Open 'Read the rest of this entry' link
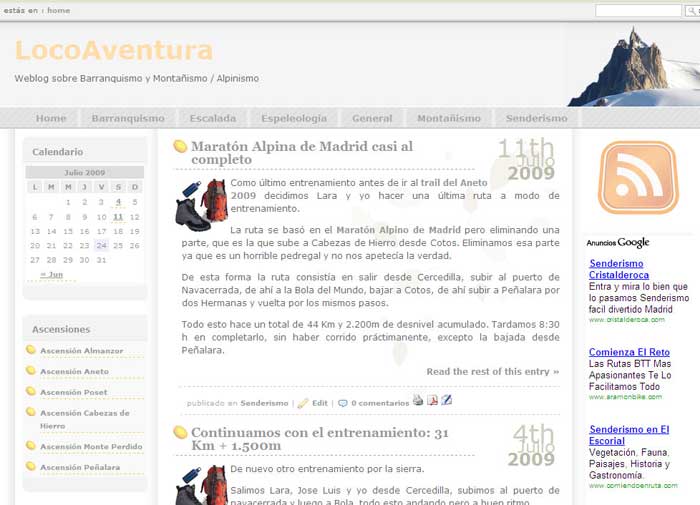The height and width of the screenshot is (505, 700). 492,372
